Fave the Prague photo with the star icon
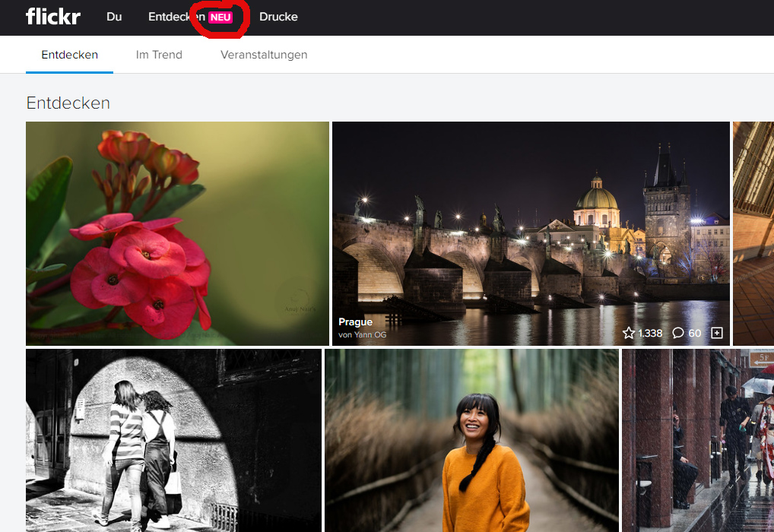Image resolution: width=774 pixels, height=532 pixels. point(628,333)
